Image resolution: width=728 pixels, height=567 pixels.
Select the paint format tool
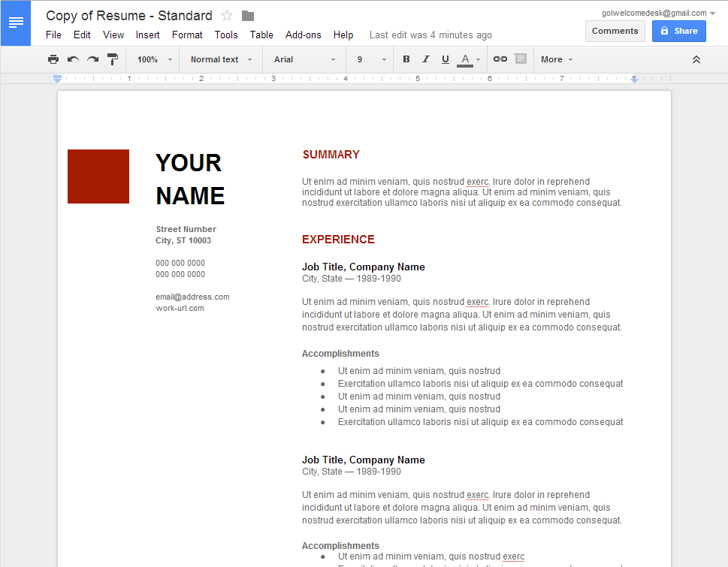coord(113,59)
